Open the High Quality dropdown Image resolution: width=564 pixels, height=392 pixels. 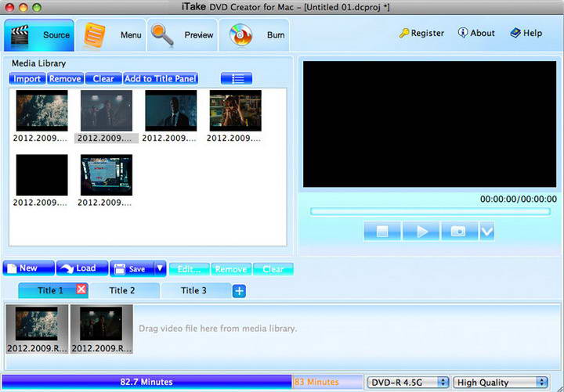coord(501,383)
